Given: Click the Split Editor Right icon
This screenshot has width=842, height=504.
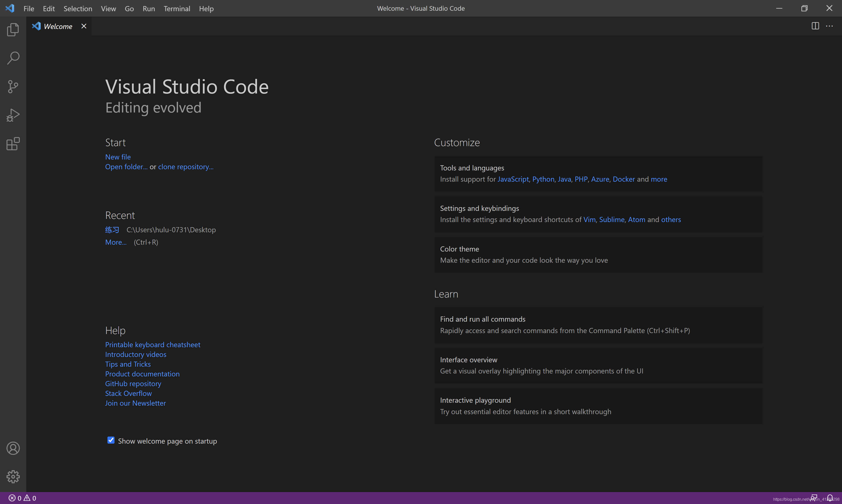Looking at the screenshot, I should click(815, 26).
